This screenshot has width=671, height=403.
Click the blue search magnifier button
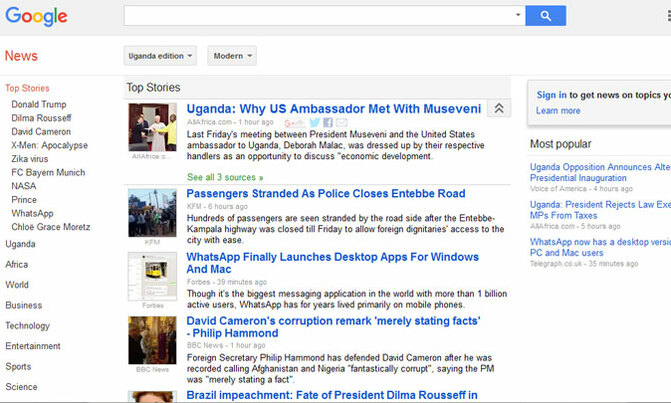click(545, 16)
